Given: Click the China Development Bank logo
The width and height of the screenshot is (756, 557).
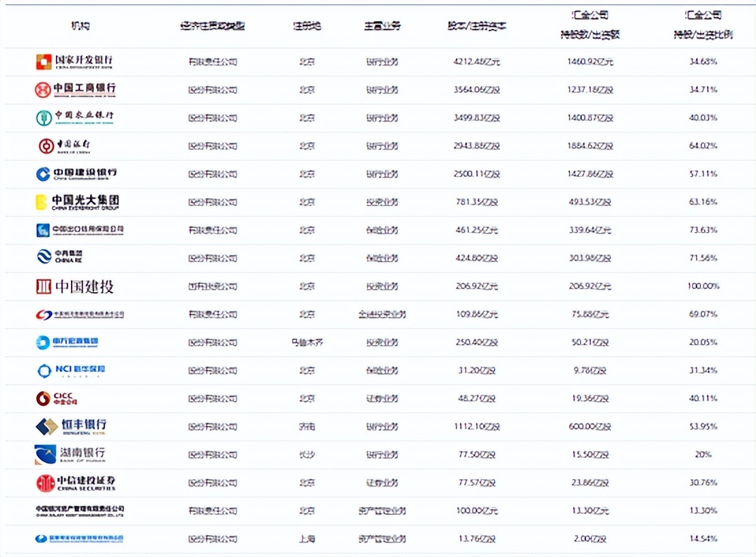Looking at the screenshot, I should (x=75, y=61).
